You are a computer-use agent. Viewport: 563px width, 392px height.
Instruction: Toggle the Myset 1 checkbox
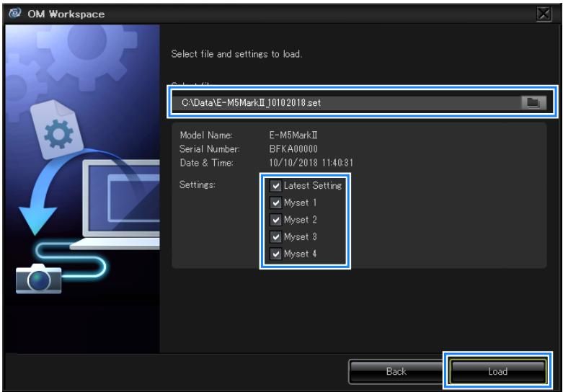point(275,202)
